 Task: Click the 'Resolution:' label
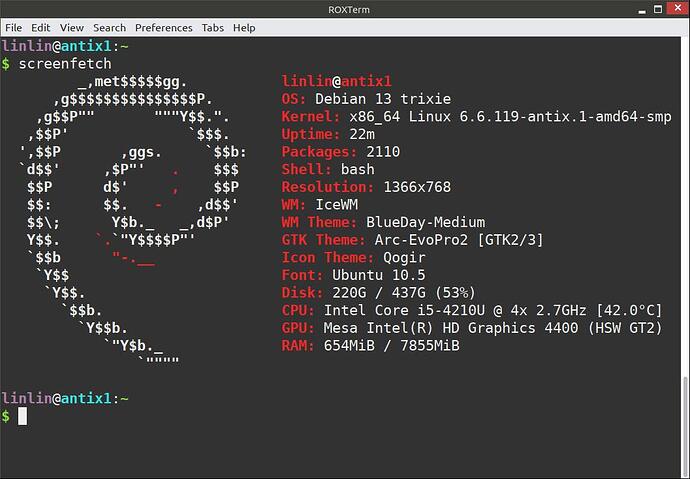tap(327, 187)
